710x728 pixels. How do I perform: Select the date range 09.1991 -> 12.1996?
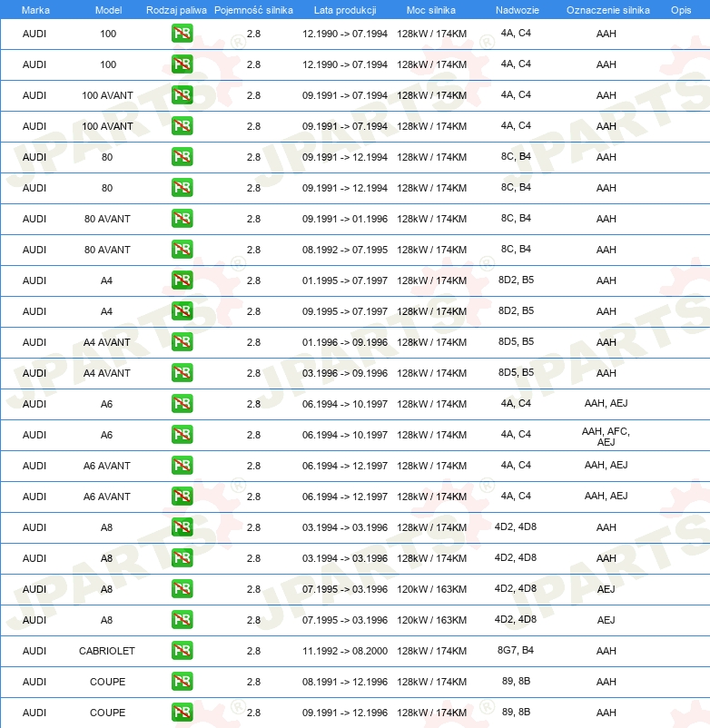click(x=344, y=713)
